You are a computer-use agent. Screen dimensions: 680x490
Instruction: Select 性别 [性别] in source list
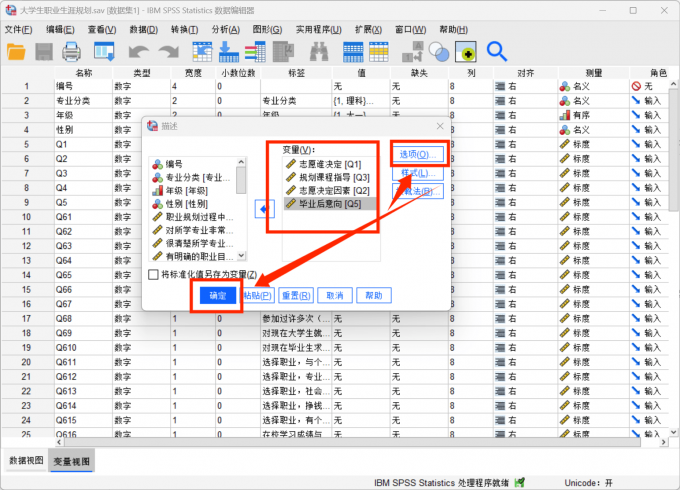pyautogui.click(x=193, y=203)
